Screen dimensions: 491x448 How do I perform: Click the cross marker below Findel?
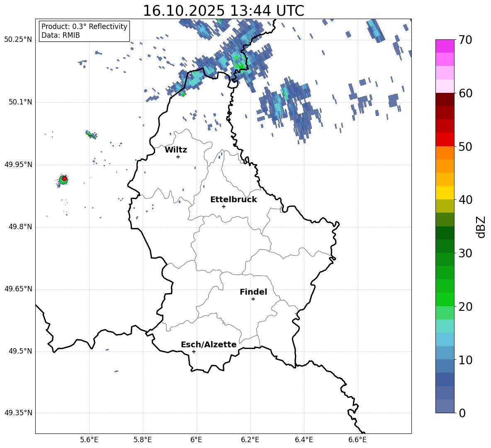click(253, 299)
